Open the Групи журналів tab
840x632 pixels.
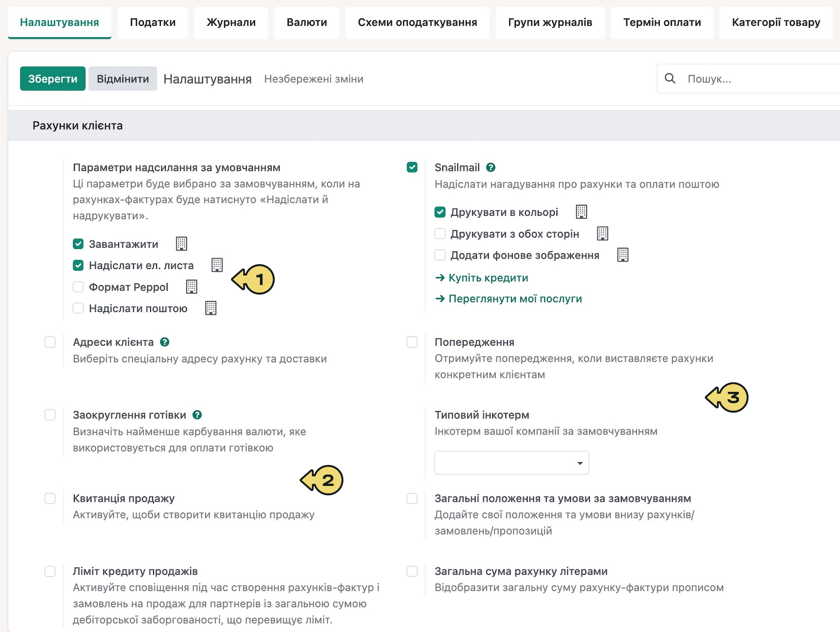[550, 22]
